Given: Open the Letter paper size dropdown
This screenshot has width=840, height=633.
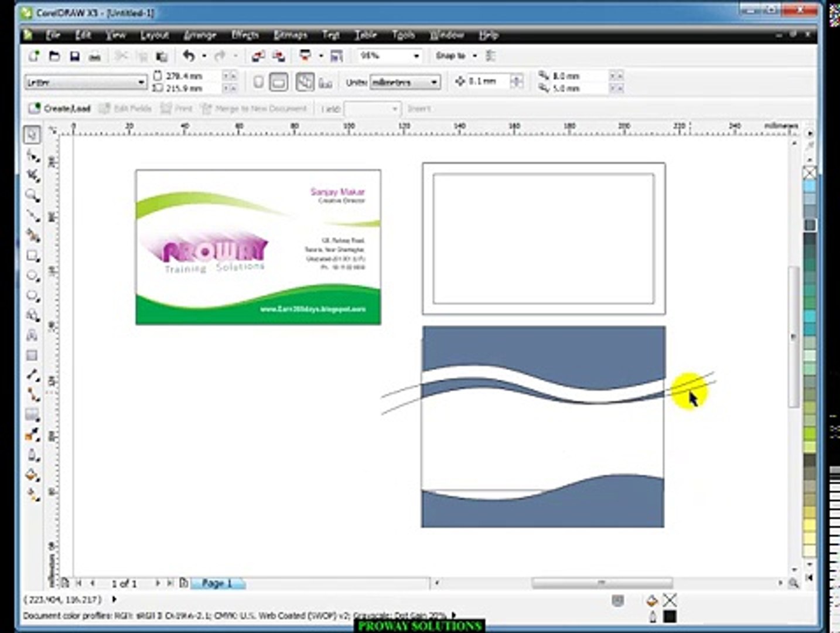Looking at the screenshot, I should coord(141,83).
